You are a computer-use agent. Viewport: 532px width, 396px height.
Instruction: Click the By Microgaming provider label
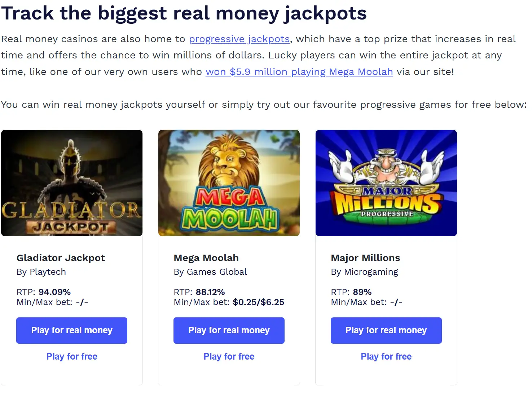click(364, 272)
